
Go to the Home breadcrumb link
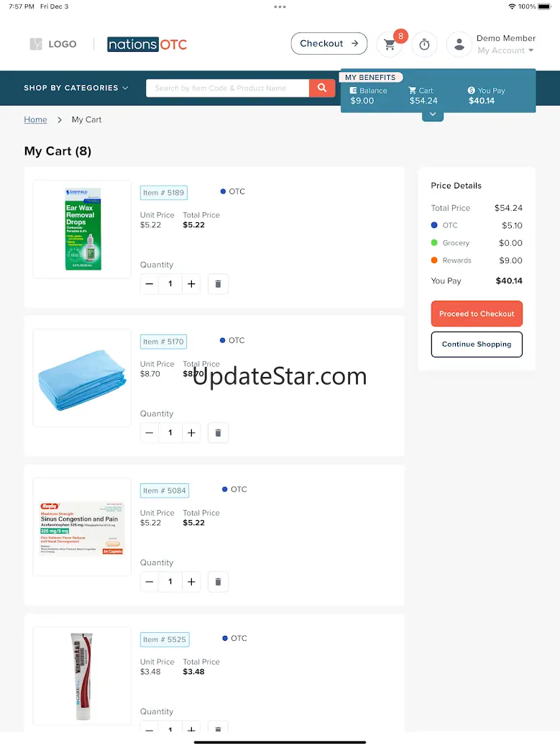pyautogui.click(x=35, y=119)
